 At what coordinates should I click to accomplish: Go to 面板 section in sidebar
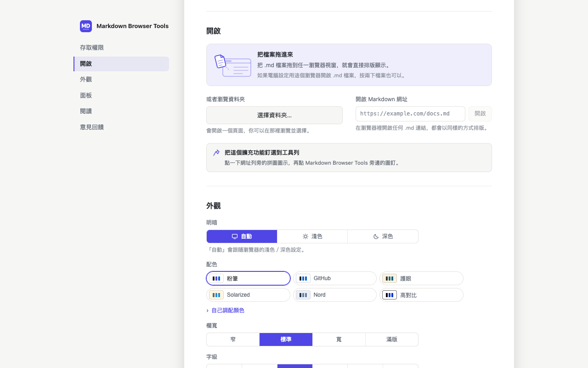[x=121, y=96]
